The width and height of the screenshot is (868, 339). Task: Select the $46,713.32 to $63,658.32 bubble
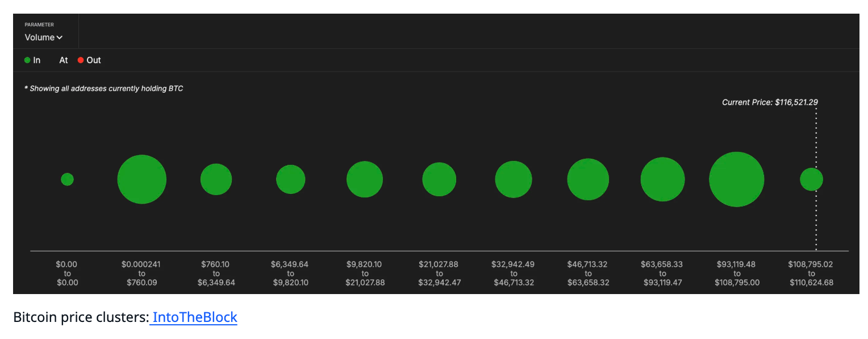pos(588,179)
